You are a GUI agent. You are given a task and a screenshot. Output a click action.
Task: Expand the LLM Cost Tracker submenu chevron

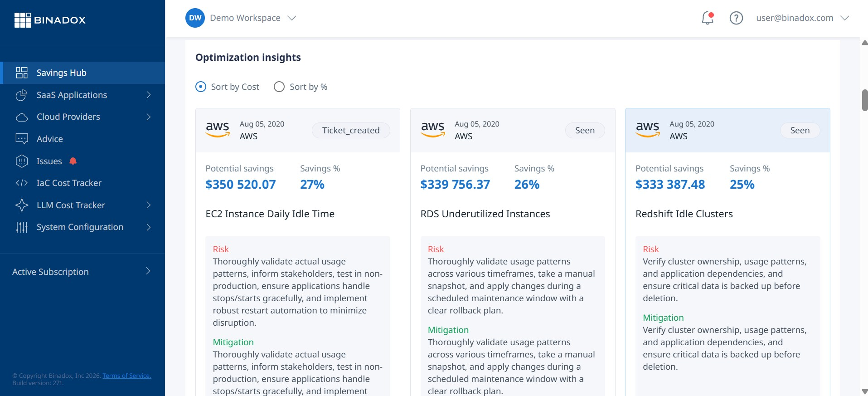coord(148,205)
